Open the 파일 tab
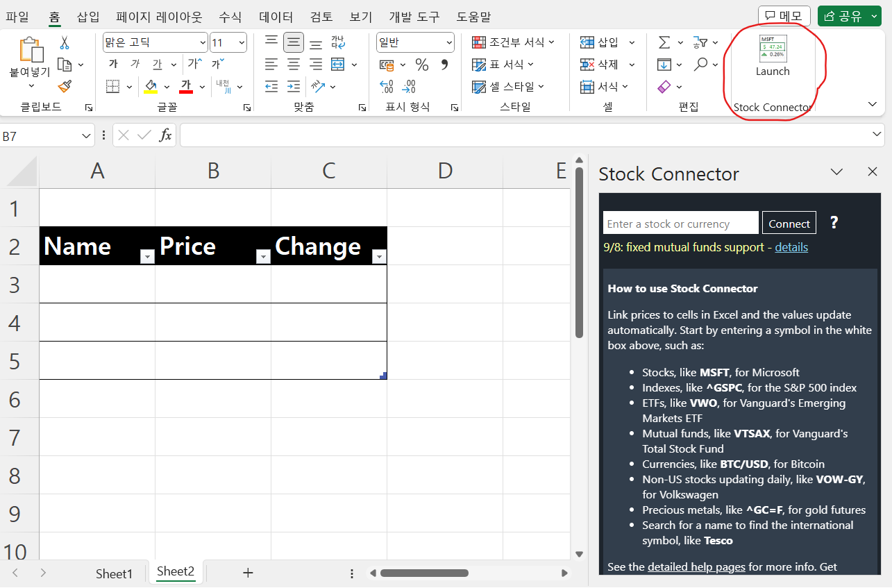 pos(17,16)
